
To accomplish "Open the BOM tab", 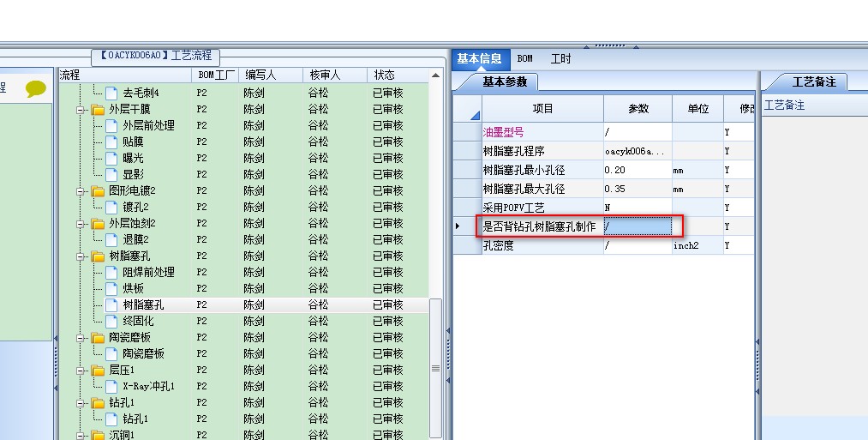I will [x=524, y=58].
